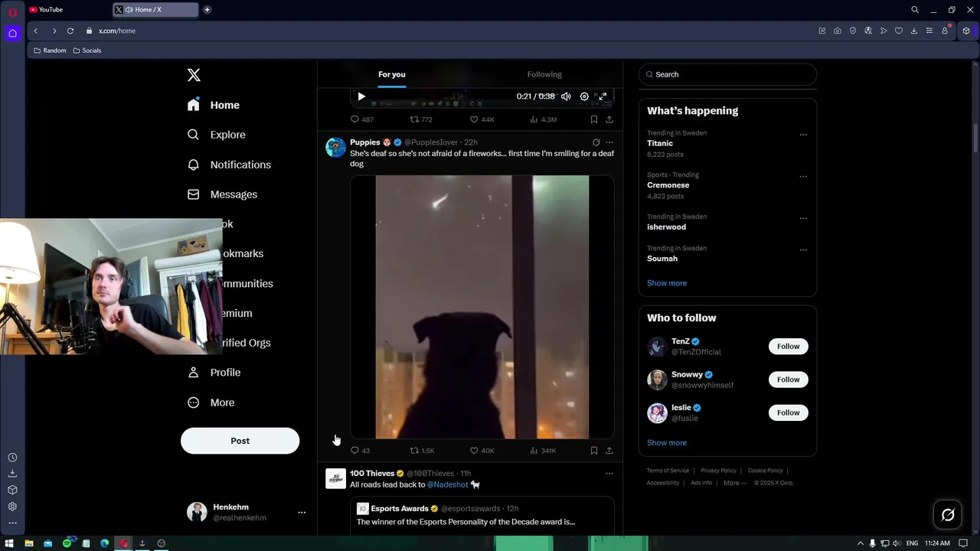Reload the page in the browser

[x=70, y=31]
